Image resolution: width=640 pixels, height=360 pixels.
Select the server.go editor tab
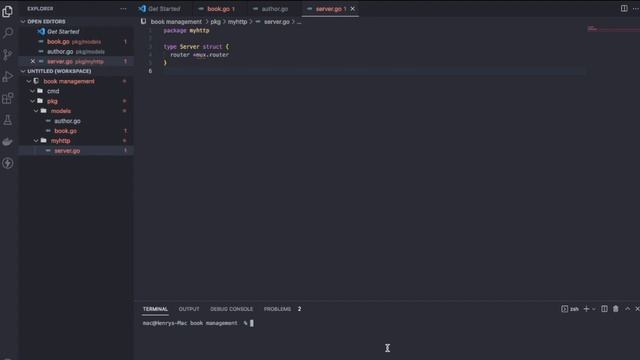click(x=329, y=9)
